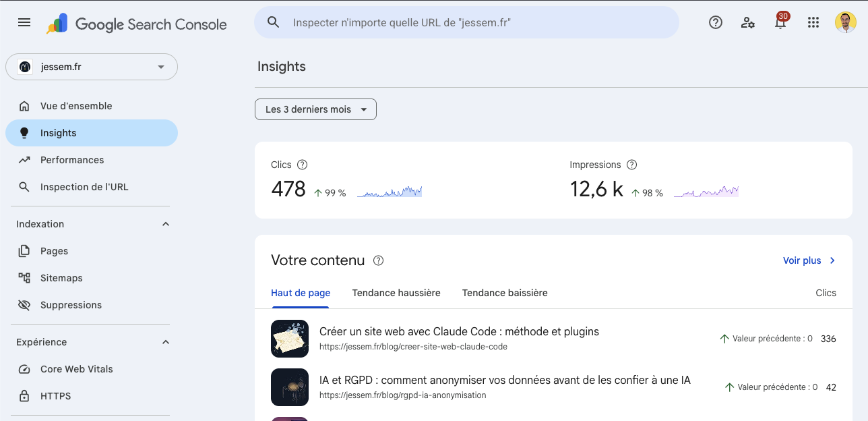Open notifications bell with 30 badge
Viewport: 868px width, 421px height.
tap(780, 22)
